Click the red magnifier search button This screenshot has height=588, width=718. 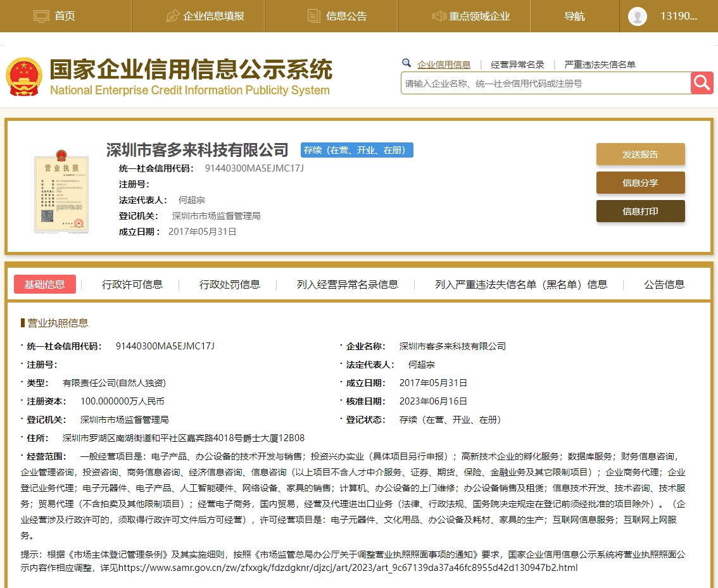point(702,82)
